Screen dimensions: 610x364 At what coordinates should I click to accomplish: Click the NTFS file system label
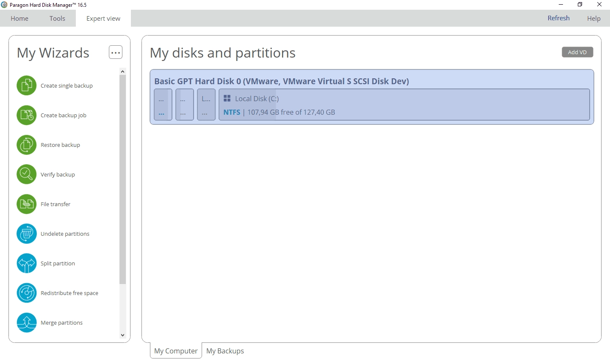tap(232, 112)
